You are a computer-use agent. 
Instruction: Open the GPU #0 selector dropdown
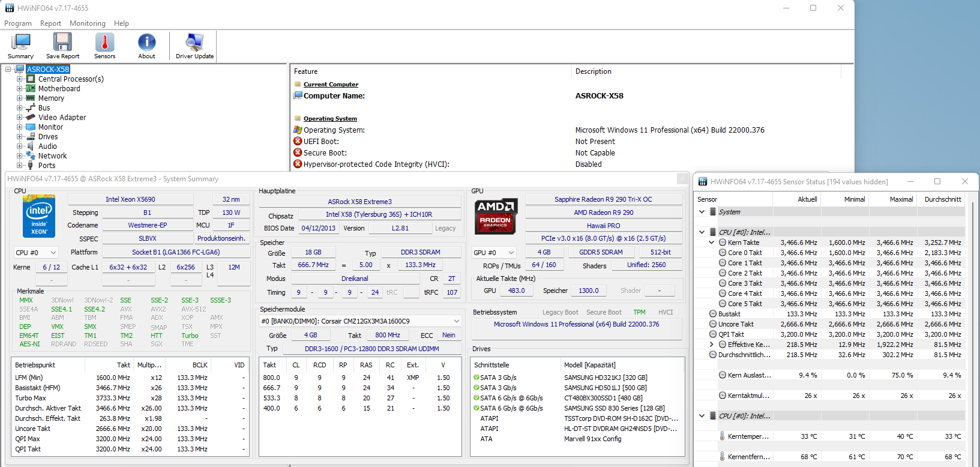(x=494, y=253)
